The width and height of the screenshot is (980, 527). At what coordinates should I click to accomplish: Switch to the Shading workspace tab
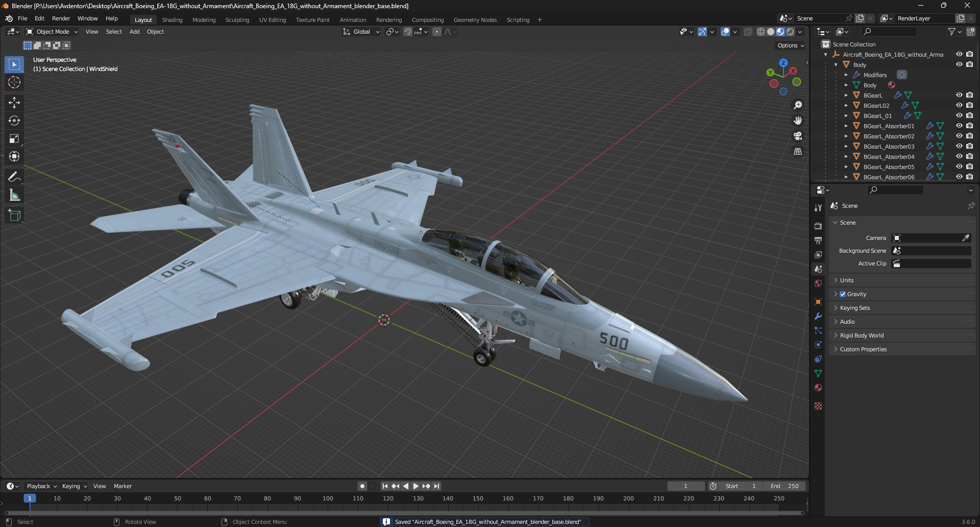172,20
